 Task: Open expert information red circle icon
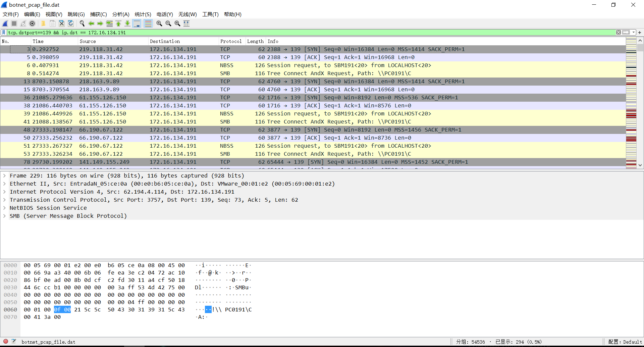(x=6, y=342)
